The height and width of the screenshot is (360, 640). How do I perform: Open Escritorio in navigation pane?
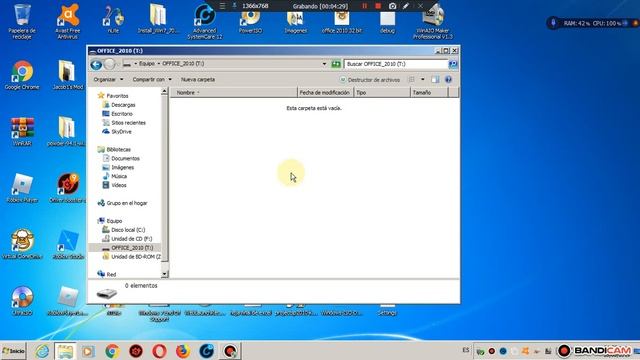pos(118,114)
